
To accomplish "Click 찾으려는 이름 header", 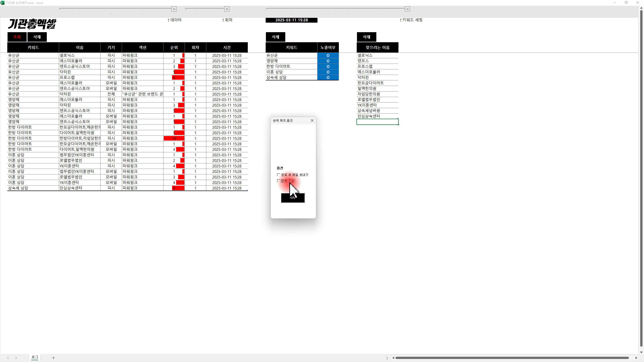I will pyautogui.click(x=378, y=48).
